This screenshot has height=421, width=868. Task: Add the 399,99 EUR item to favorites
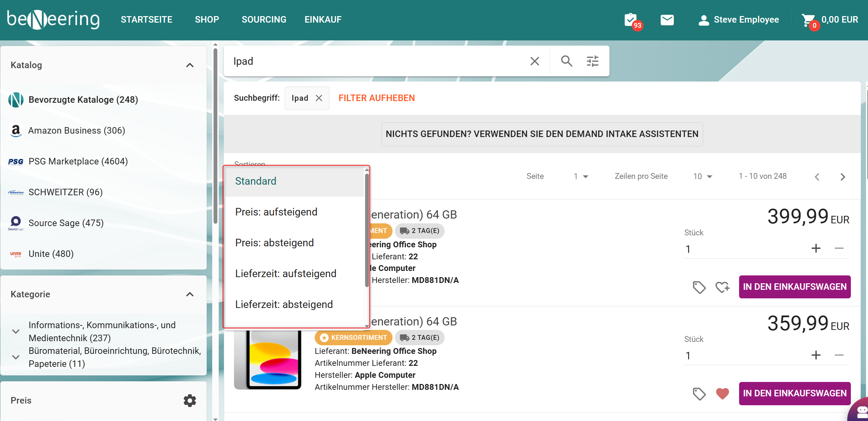(x=722, y=287)
